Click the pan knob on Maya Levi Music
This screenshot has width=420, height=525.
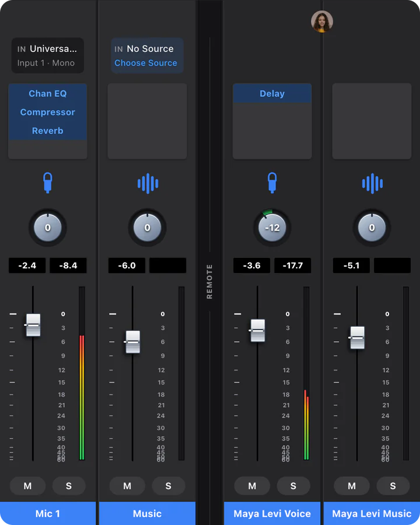click(x=372, y=228)
